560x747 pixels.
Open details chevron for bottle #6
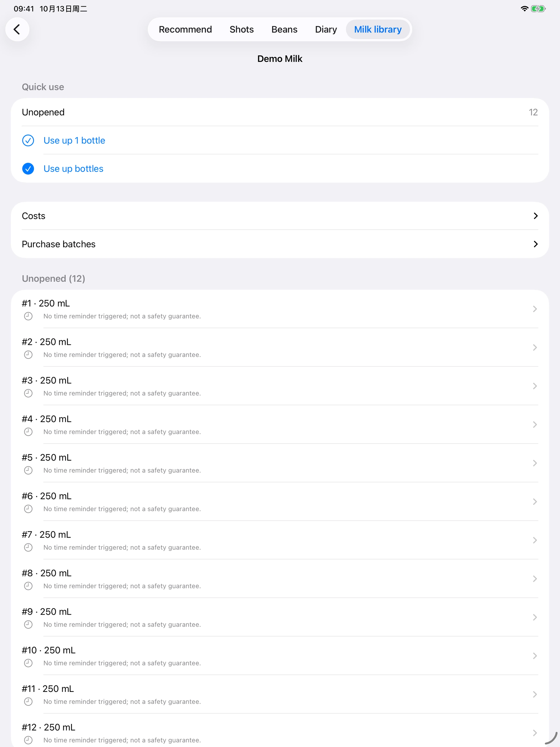coord(535,501)
